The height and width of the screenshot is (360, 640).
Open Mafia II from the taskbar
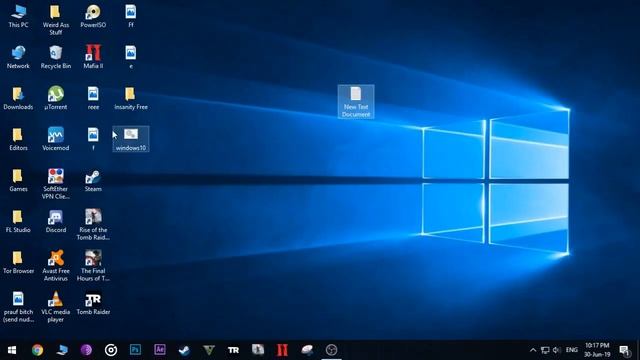click(282, 350)
